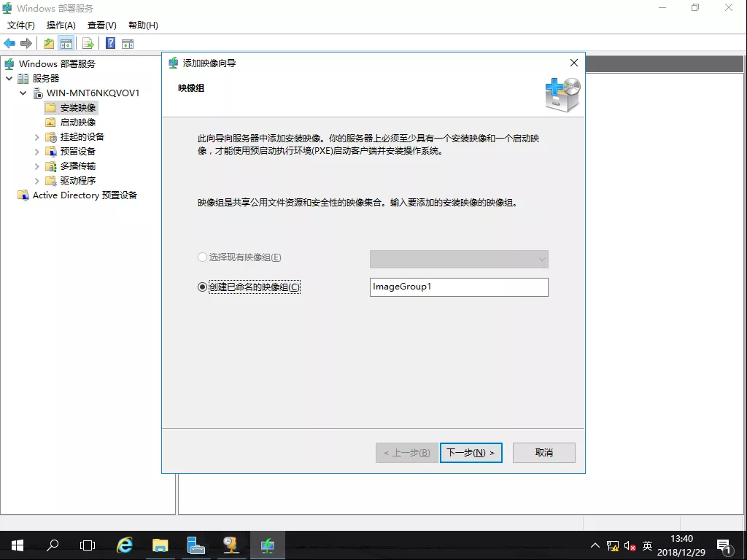Click the 取消 button in the wizard
This screenshot has height=560, width=747.
543,453
